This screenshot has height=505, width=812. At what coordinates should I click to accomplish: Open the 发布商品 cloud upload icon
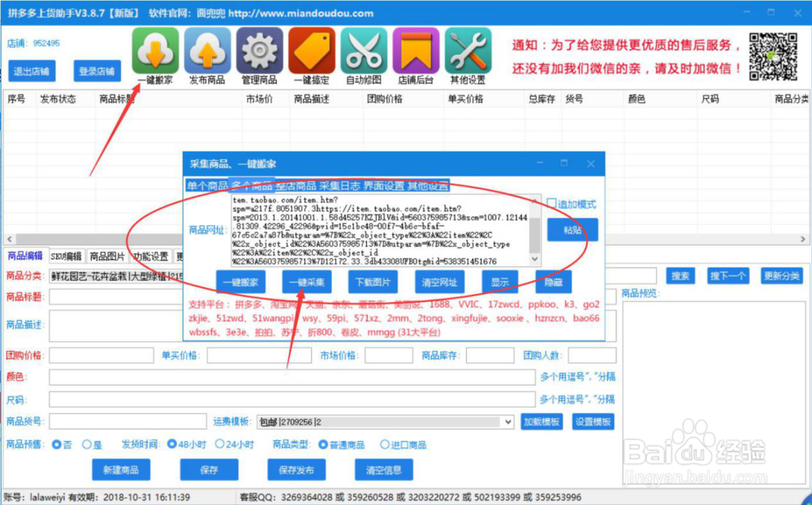point(207,51)
